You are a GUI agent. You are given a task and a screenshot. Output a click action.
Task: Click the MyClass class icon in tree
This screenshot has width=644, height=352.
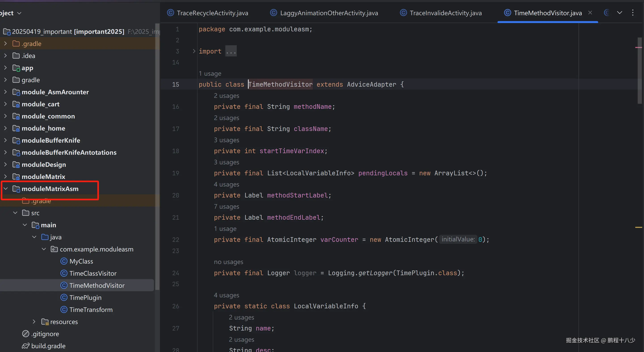click(64, 261)
